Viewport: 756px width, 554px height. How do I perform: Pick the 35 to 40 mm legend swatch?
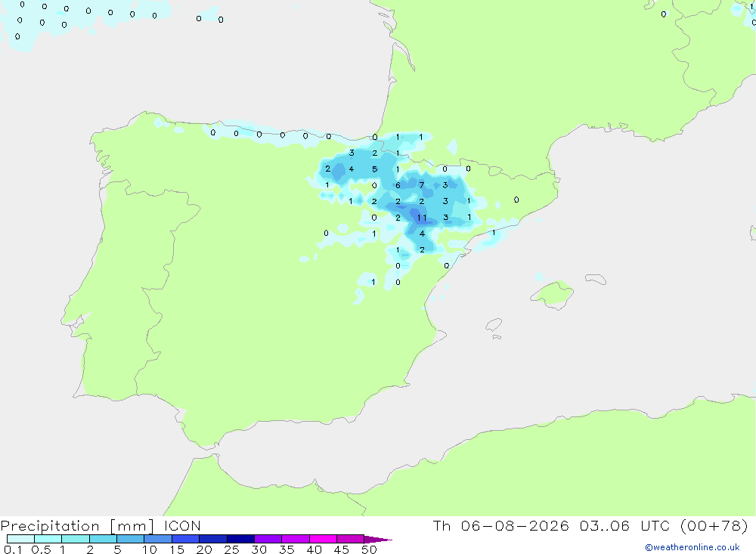coord(295,539)
